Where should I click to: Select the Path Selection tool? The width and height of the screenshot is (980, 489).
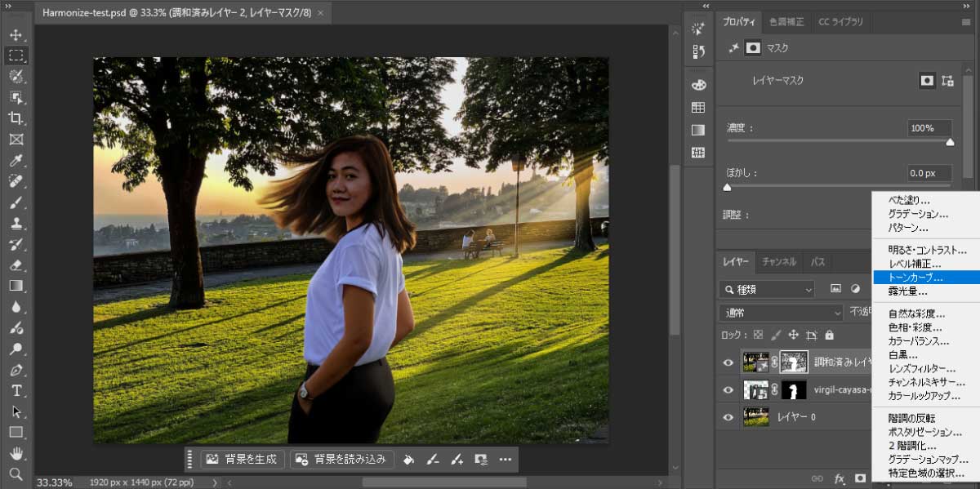[16, 411]
